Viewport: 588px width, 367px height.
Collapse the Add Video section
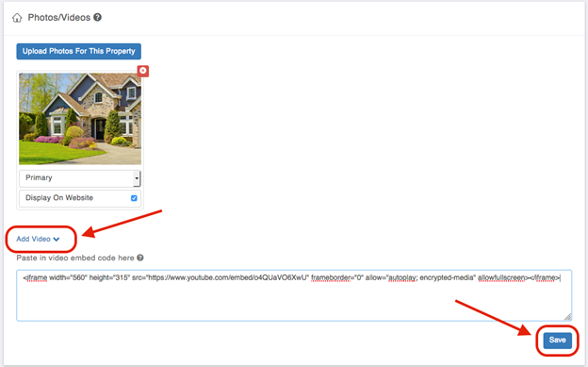[38, 239]
